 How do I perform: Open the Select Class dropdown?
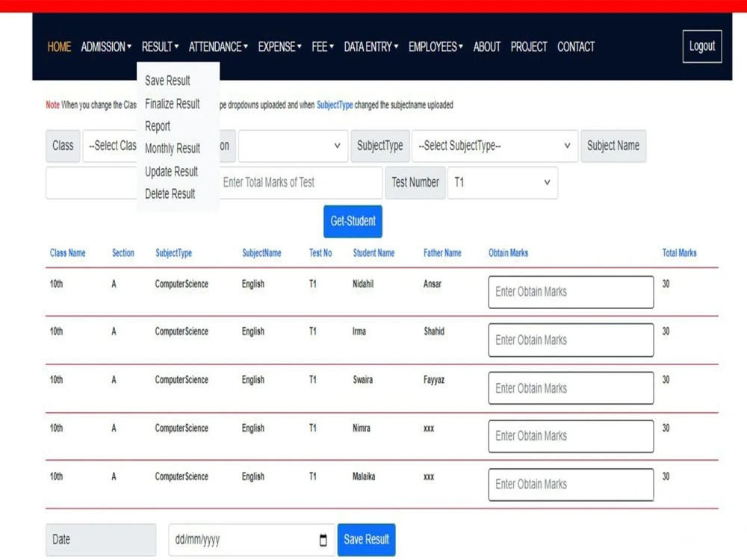pyautogui.click(x=110, y=146)
